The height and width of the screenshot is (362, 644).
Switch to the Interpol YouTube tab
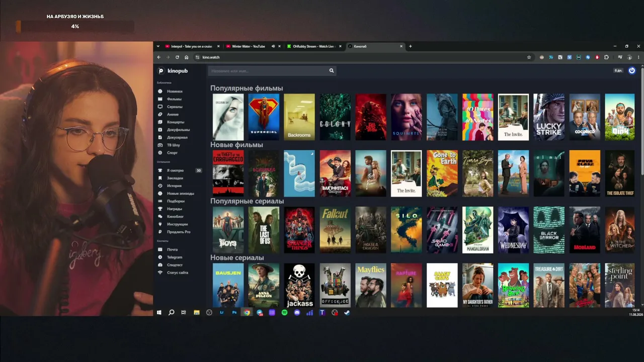(192, 46)
